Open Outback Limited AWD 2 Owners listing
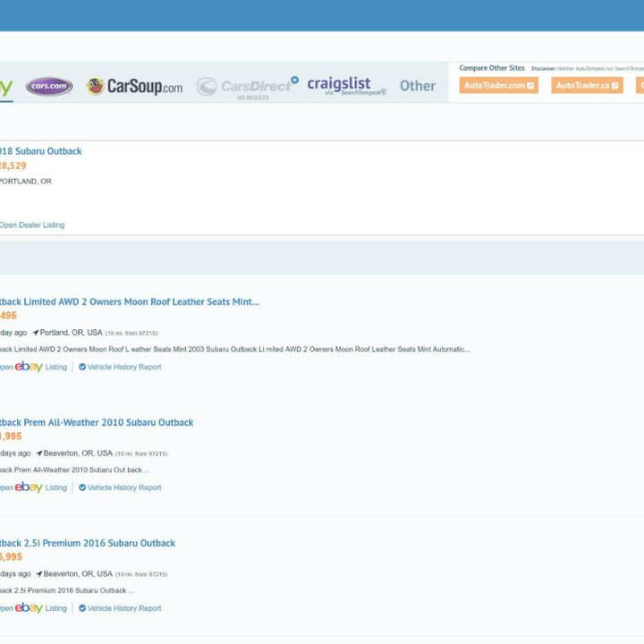The height and width of the screenshot is (644, 644). (x=130, y=302)
